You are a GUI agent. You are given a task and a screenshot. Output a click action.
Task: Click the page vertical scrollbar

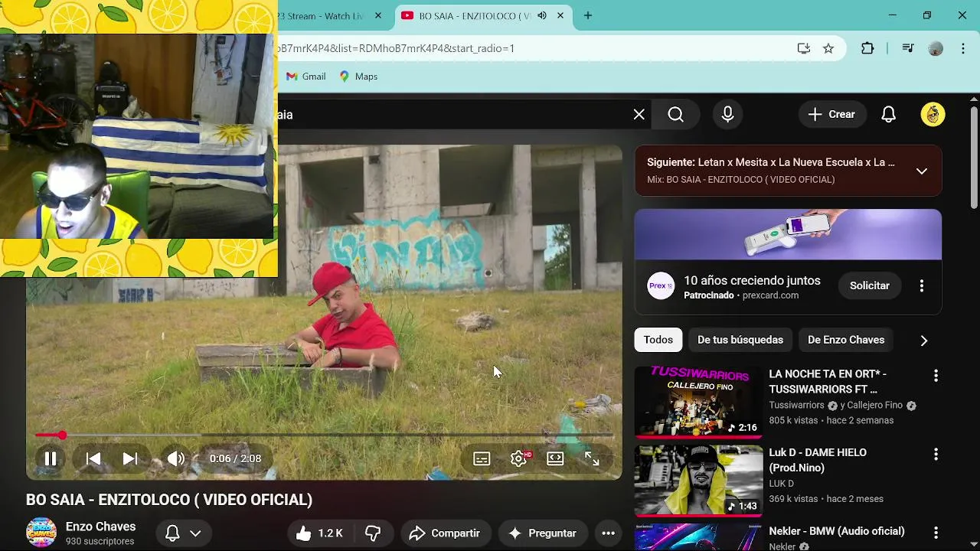coord(974,157)
